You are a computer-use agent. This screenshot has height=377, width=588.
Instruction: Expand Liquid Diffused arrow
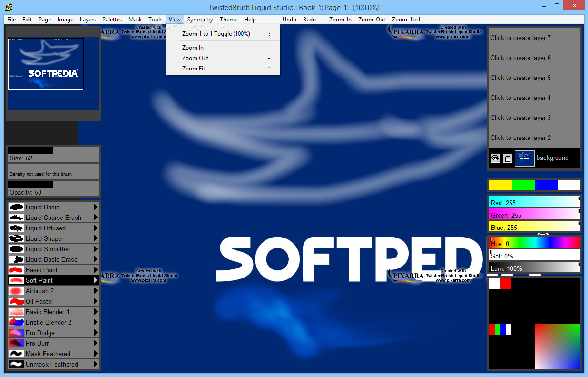click(x=95, y=228)
